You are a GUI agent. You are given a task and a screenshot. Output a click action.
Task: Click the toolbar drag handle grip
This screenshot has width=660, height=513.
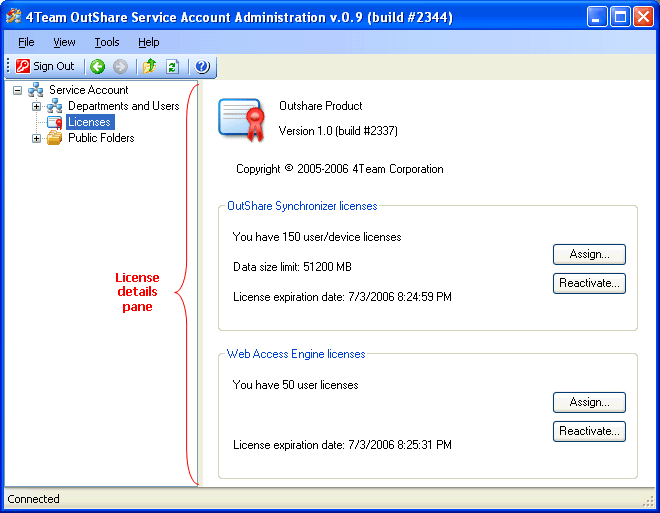(x=8, y=66)
